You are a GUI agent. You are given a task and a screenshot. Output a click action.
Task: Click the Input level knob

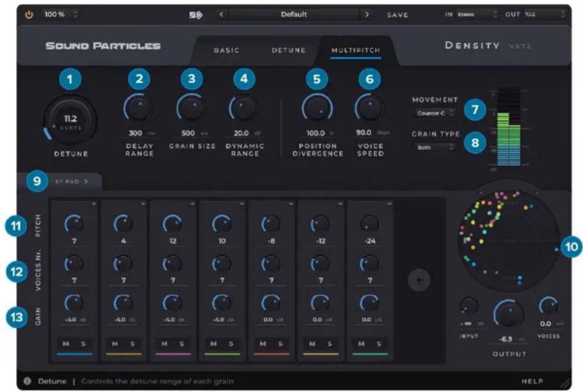coord(469,306)
